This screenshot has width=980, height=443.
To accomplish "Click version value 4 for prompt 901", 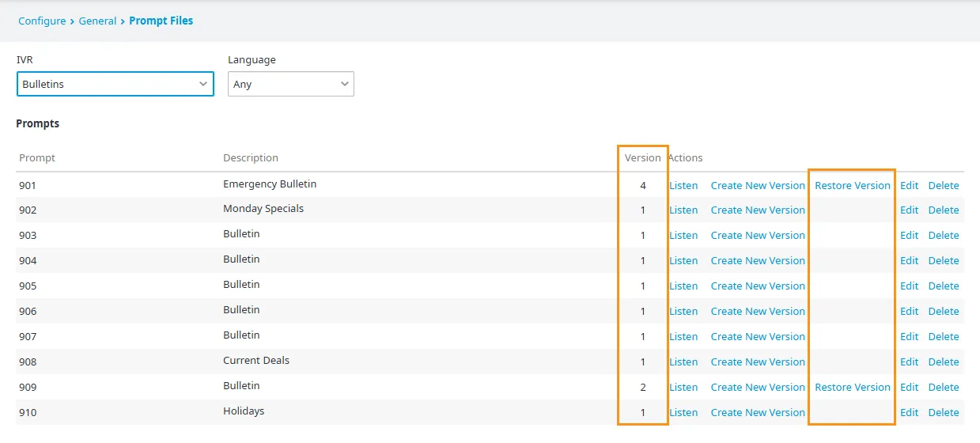I will click(643, 186).
